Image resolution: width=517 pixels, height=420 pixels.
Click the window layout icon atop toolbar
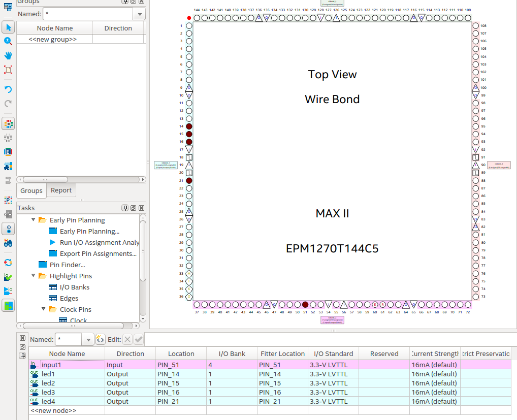(x=8, y=7)
